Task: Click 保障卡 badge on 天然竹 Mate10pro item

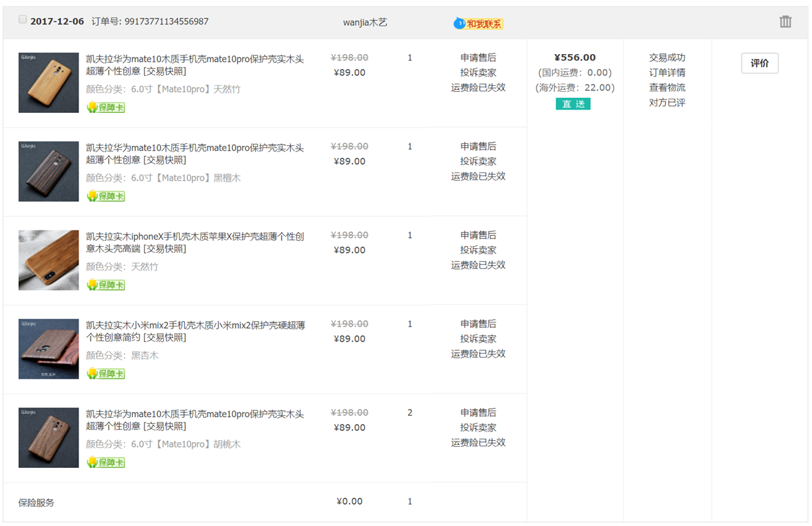Action: [x=106, y=107]
